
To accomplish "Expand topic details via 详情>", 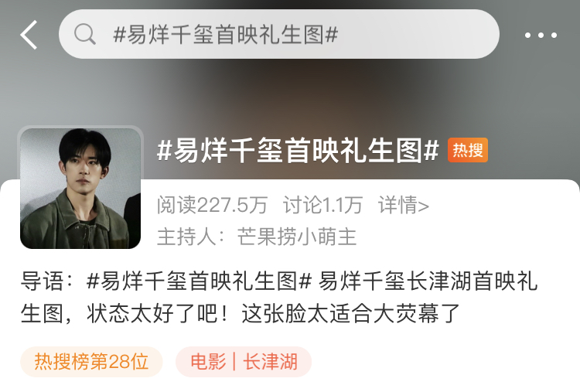I will 403,205.
